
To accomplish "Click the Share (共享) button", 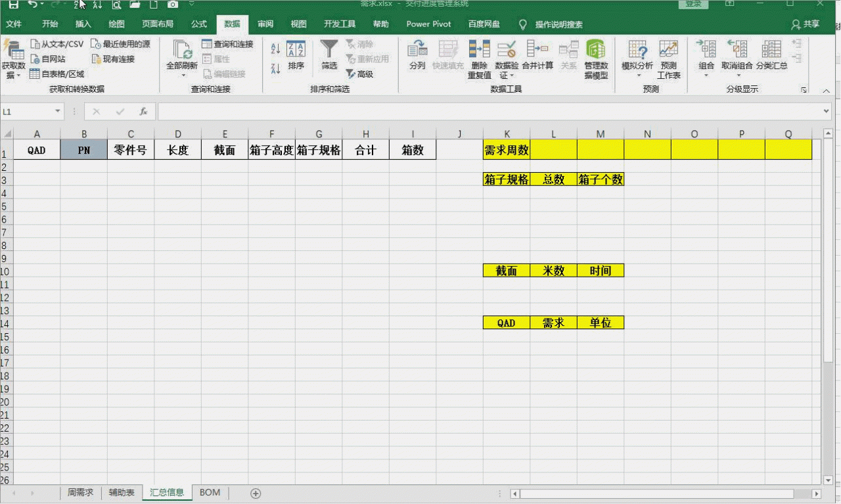I will point(806,24).
